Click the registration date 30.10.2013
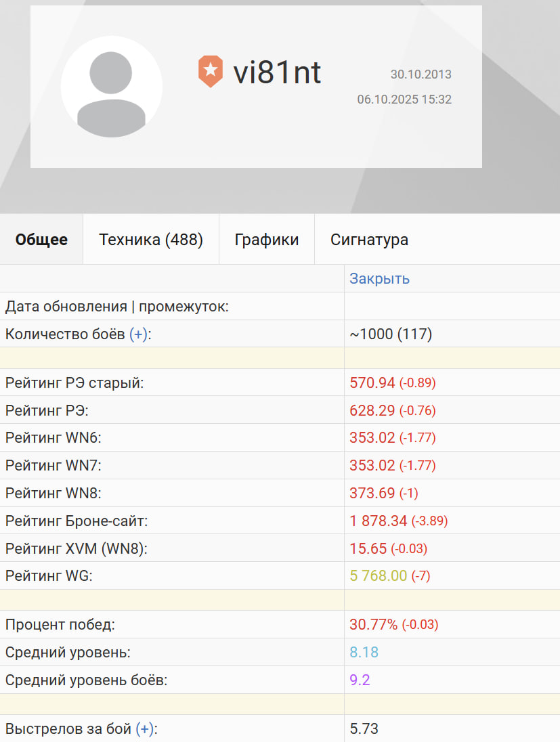 tap(421, 74)
